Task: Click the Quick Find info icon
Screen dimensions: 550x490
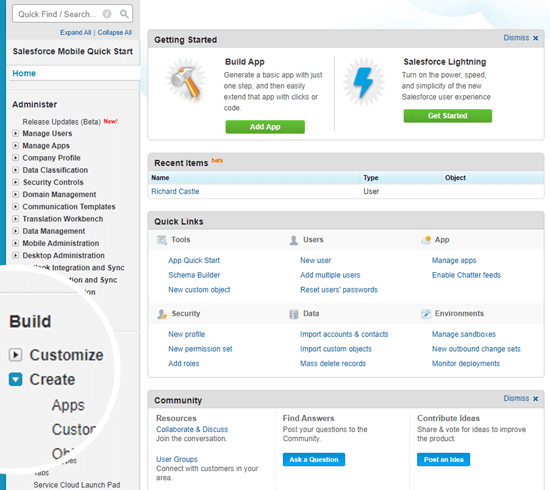Action: [x=107, y=14]
